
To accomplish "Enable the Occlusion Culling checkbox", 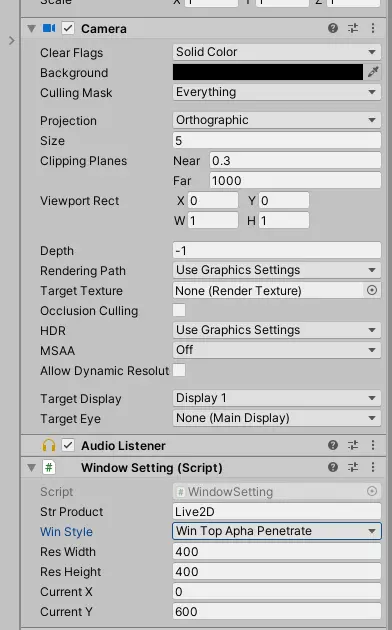I will [179, 310].
